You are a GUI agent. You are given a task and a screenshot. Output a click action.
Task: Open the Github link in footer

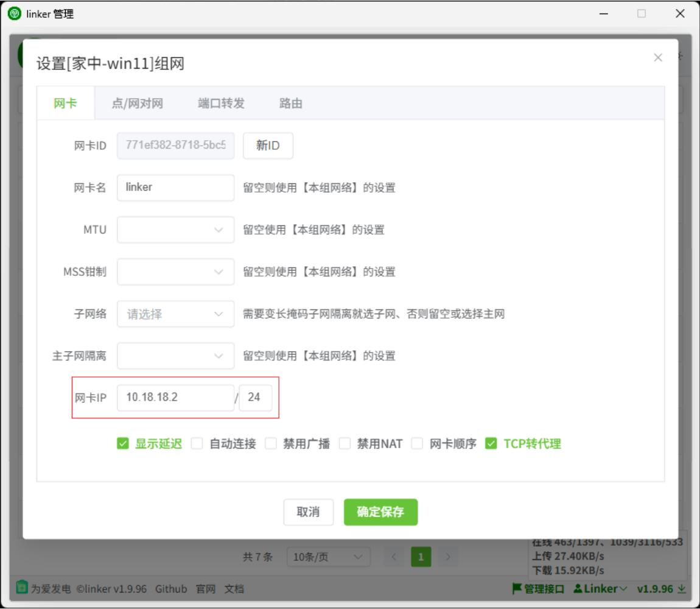[171, 589]
